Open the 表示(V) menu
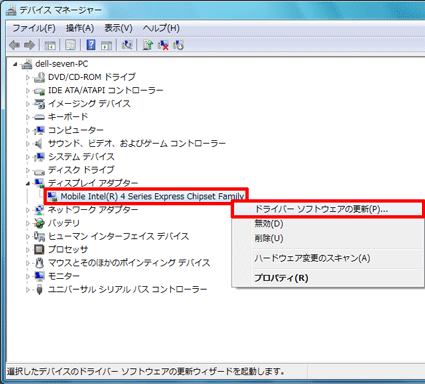This screenshot has height=384, width=425. 118,28
